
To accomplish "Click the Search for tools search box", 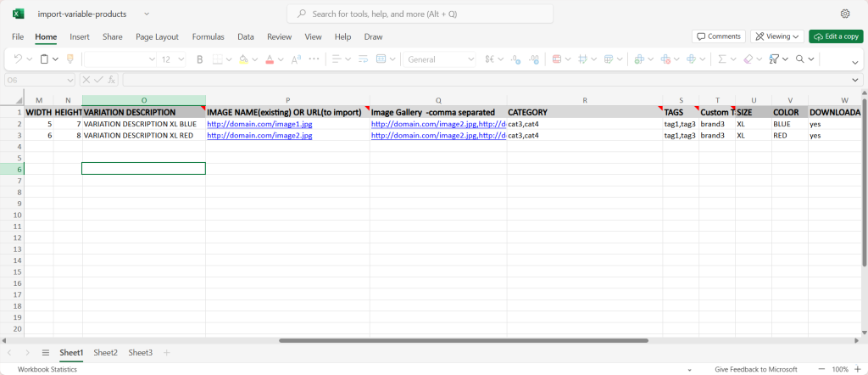I will point(420,14).
